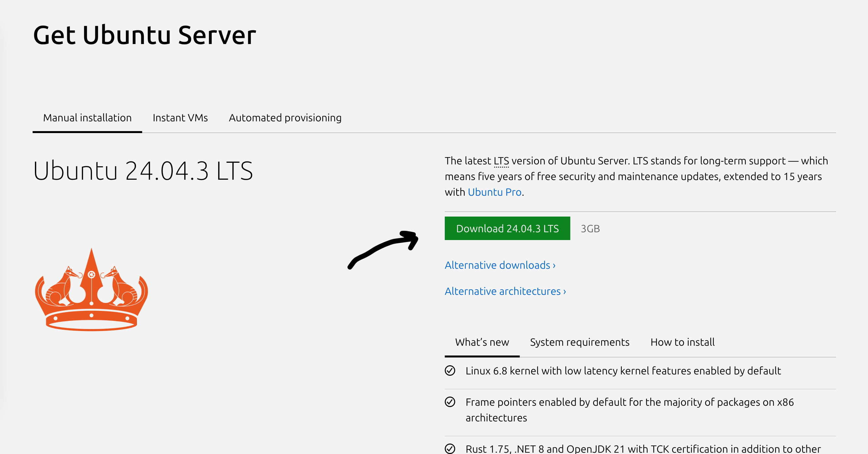Expand Alternative architectures chevron link

pos(505,291)
